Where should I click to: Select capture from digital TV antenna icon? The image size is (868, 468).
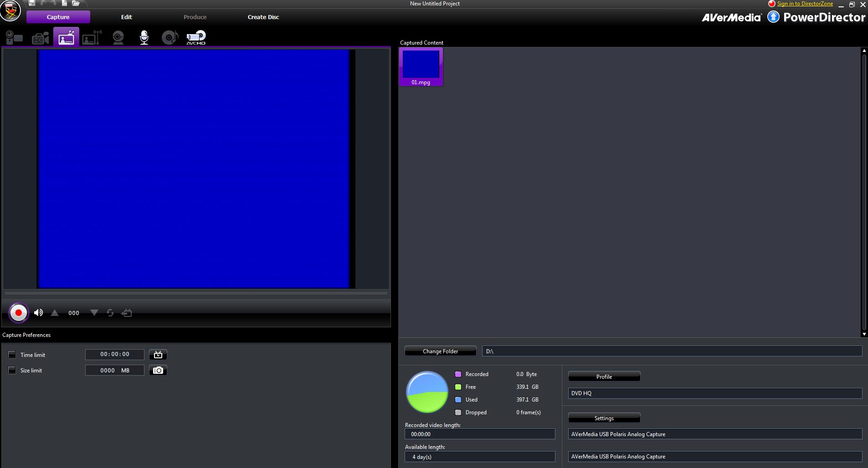coord(92,37)
